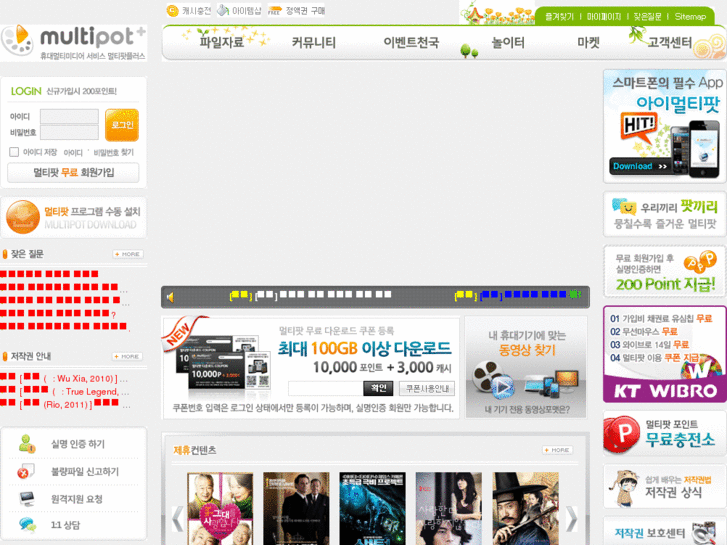Open 저작권 보호센터 banner
Screen dimensions: 727x545
click(664, 532)
